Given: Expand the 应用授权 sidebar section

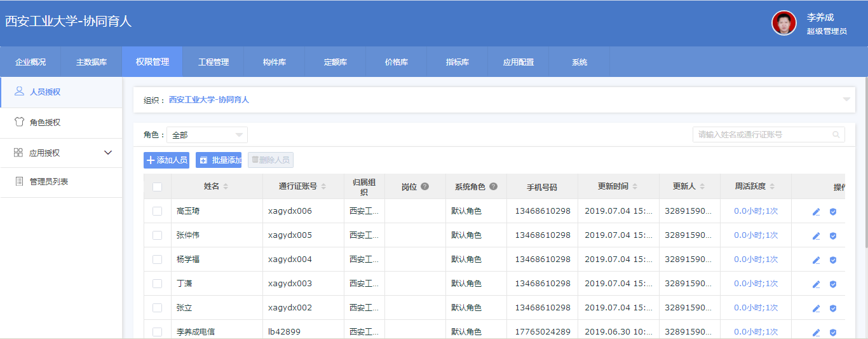Looking at the screenshot, I should pos(108,153).
